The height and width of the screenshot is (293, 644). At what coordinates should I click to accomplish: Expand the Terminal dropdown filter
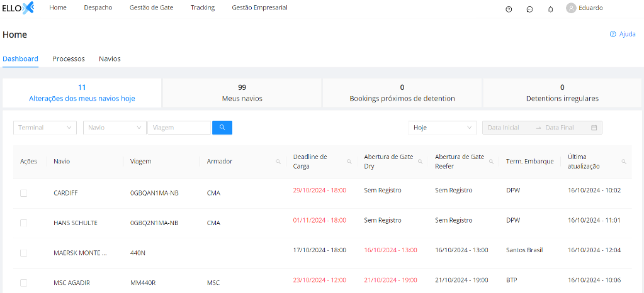pos(45,128)
